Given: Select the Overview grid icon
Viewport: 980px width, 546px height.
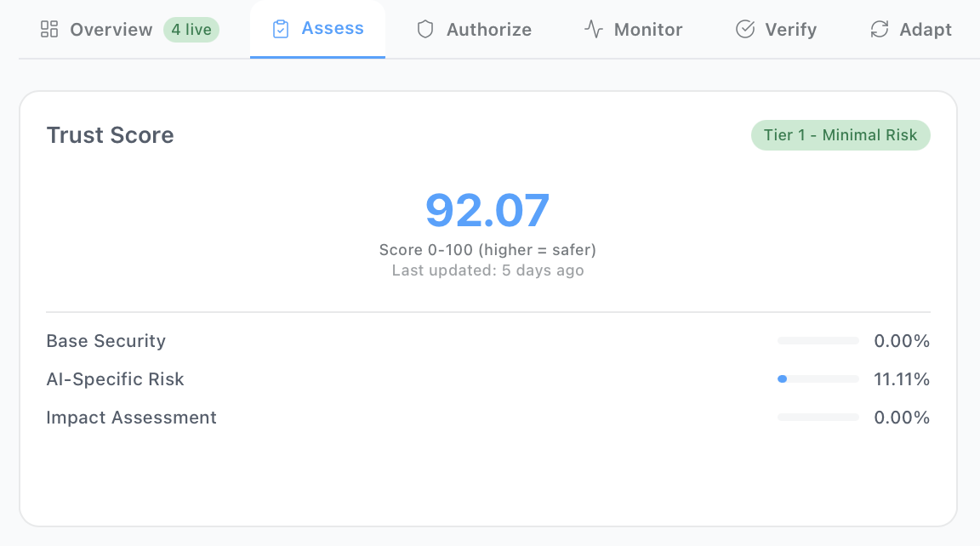Looking at the screenshot, I should pyautogui.click(x=48, y=29).
